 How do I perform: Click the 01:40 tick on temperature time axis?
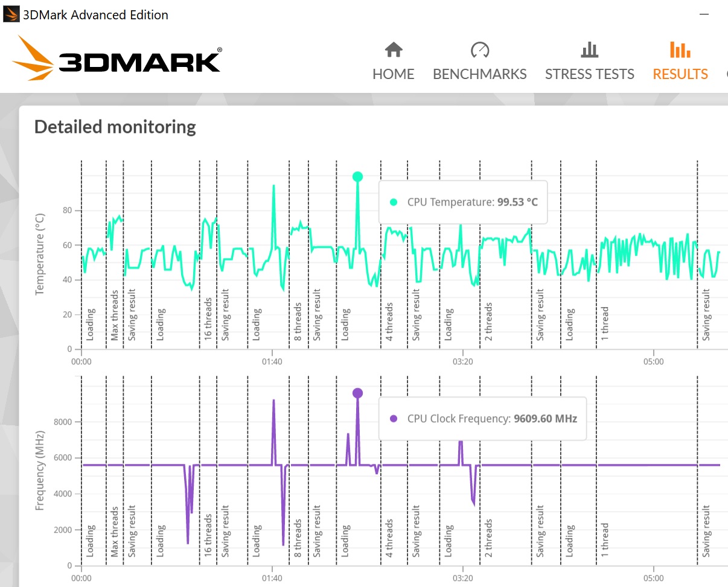tap(272, 361)
